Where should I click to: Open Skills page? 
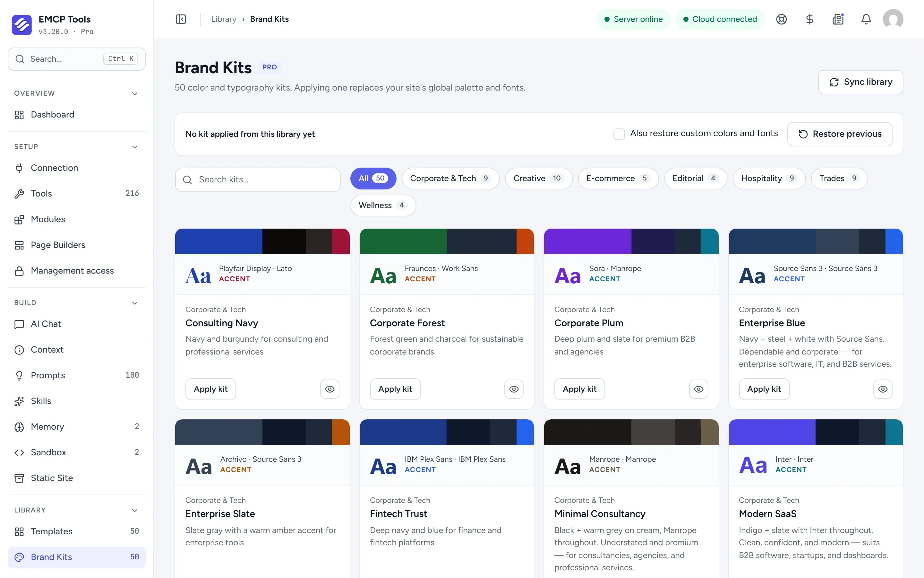click(x=76, y=401)
